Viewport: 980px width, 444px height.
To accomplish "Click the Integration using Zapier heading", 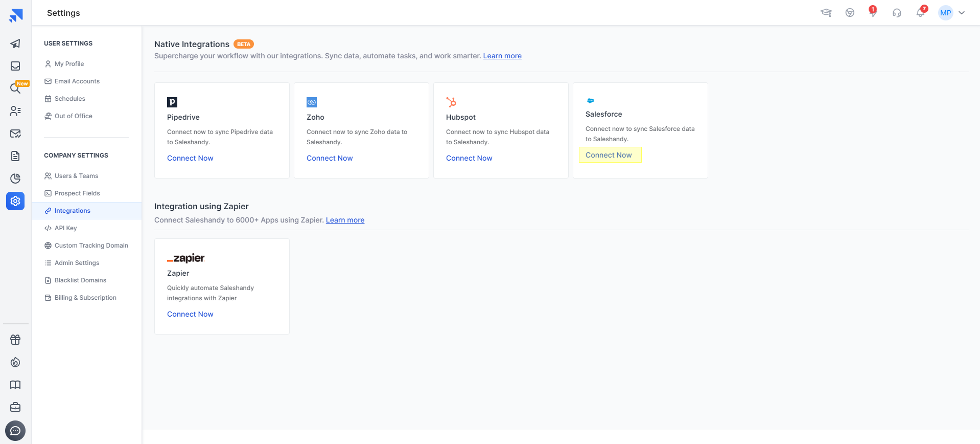I will (x=201, y=207).
